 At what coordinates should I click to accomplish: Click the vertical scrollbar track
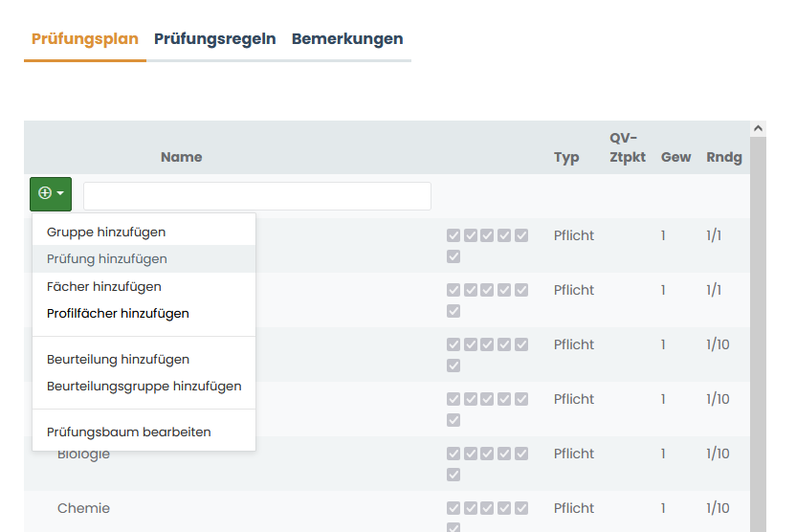758,335
